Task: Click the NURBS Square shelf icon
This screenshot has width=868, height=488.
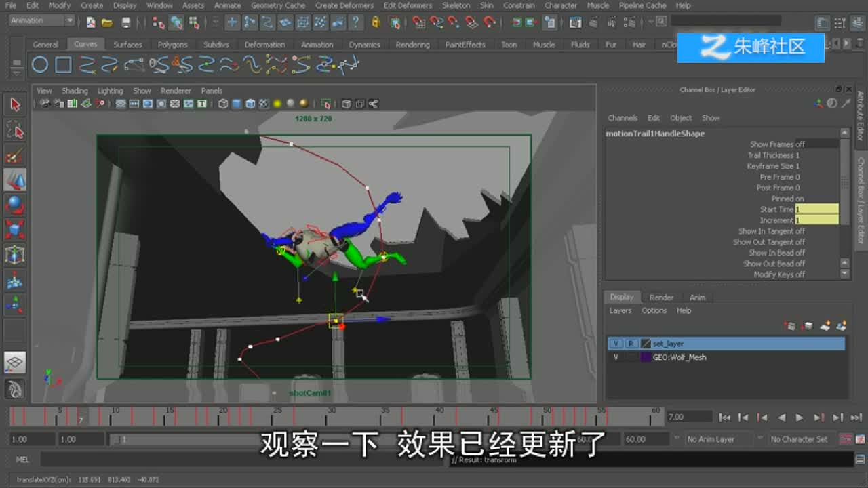Action: (64, 65)
